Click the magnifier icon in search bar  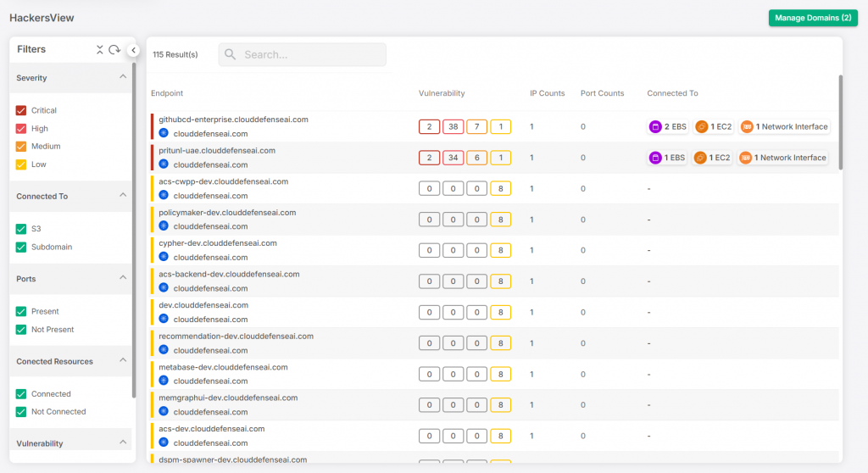(x=231, y=55)
